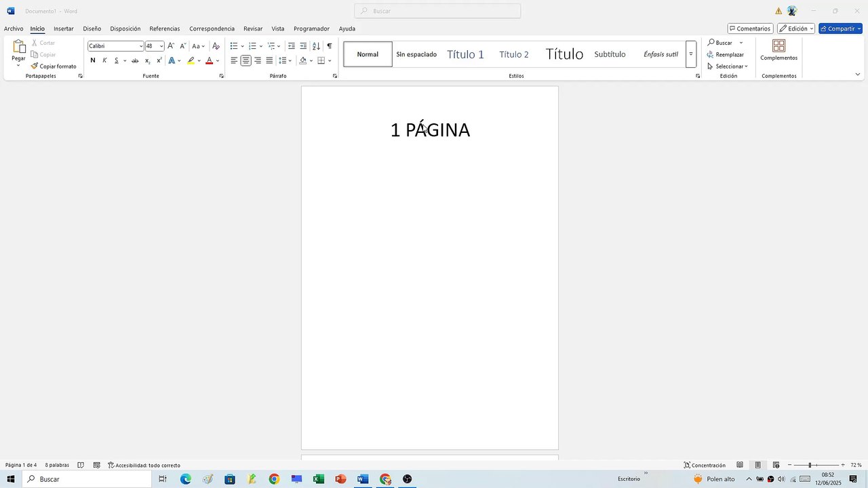Switch to Insertar tab
Screen dimensions: 868x488
pos(64,28)
